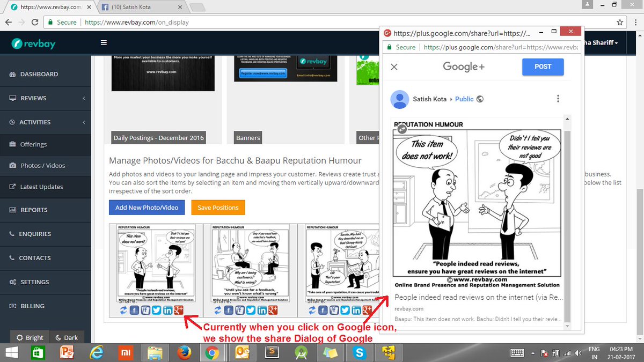This screenshot has height=362, width=644.
Task: Open the Windows Start menu
Action: [x=12, y=352]
